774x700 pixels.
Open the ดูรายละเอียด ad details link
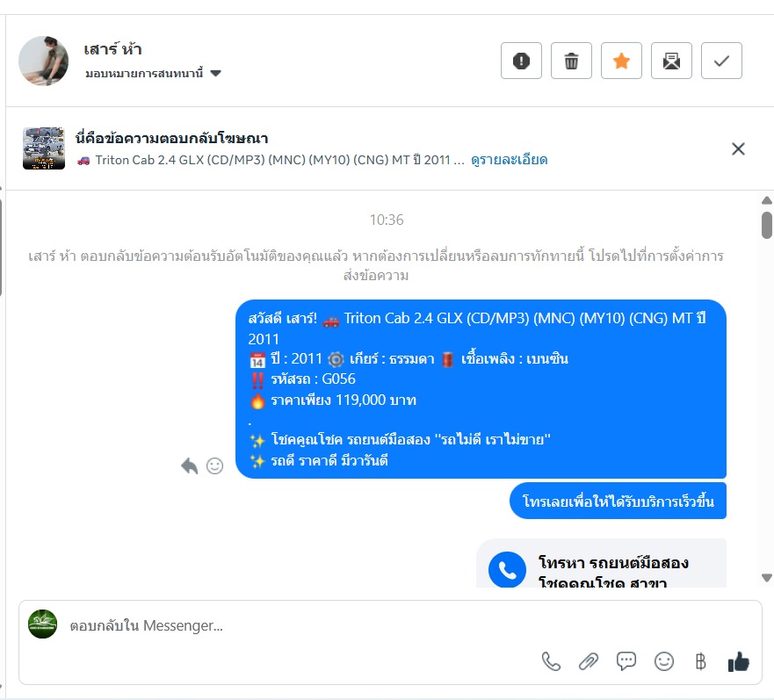(509, 160)
